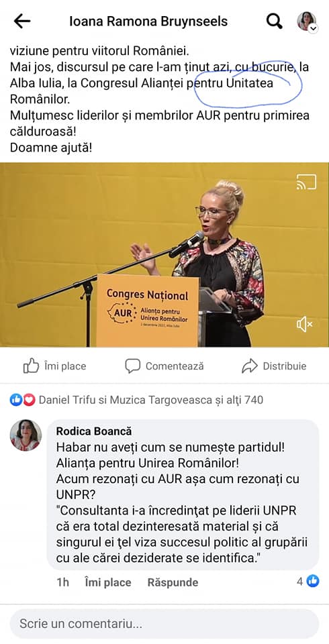Screen dimensions: 329x644
Task: Open the list of 740 reactions
Action: coord(151,400)
